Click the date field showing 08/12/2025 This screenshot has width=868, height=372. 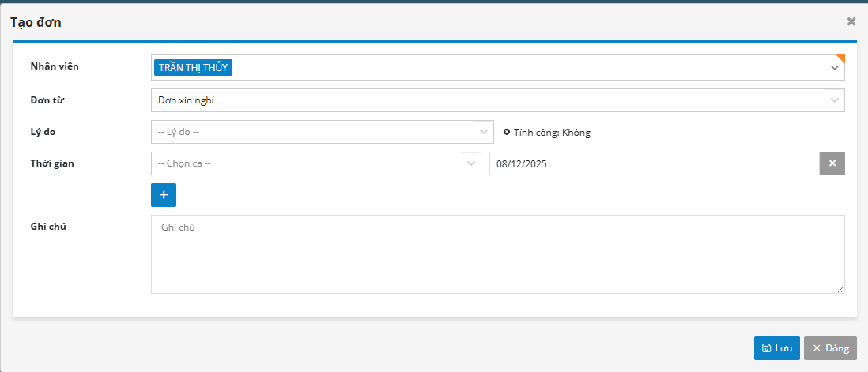[654, 163]
